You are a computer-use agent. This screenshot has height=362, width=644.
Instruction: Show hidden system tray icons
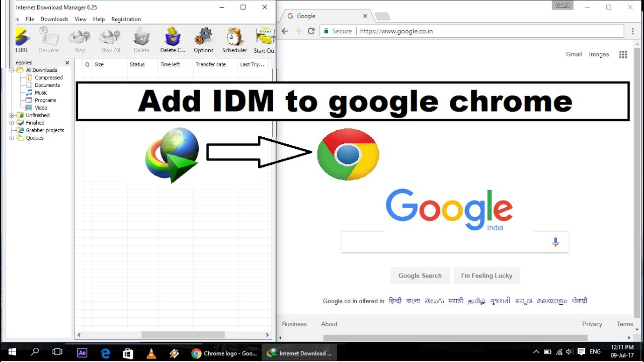click(x=536, y=352)
